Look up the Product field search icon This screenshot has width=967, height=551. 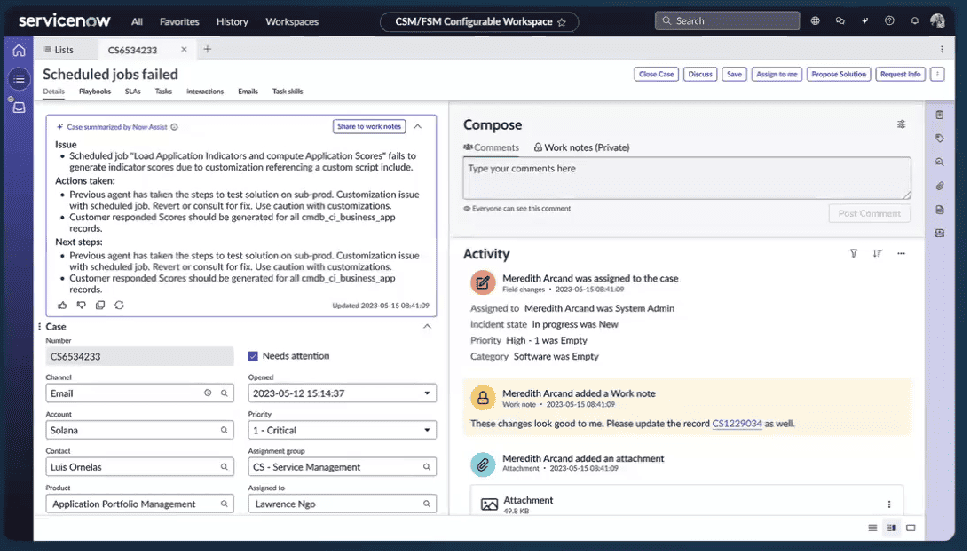pyautogui.click(x=224, y=504)
